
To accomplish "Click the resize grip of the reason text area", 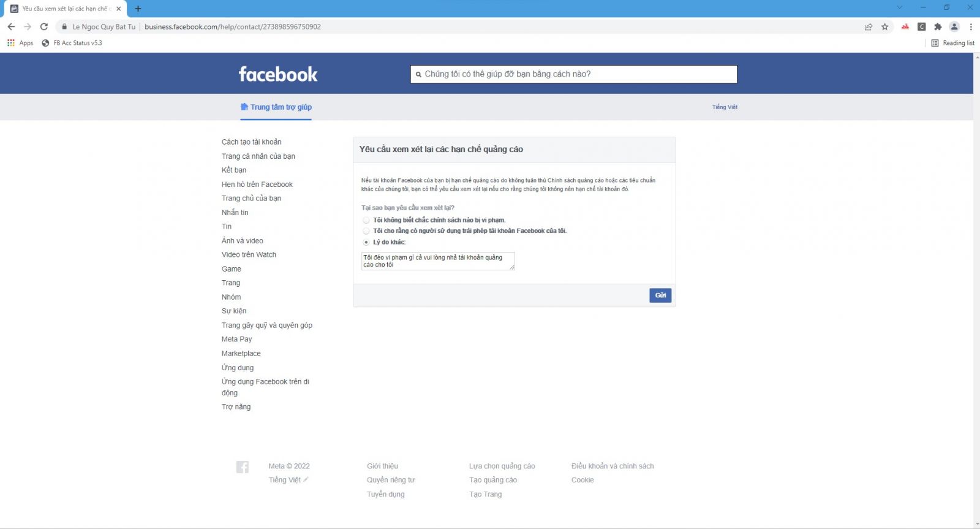I will [x=512, y=267].
